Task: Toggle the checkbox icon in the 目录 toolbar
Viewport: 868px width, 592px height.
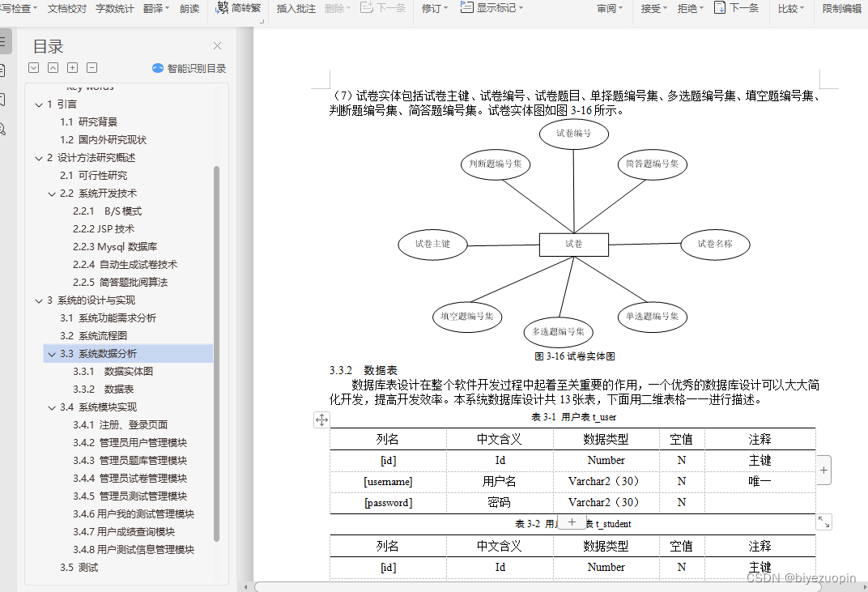Action: pyautogui.click(x=33, y=67)
